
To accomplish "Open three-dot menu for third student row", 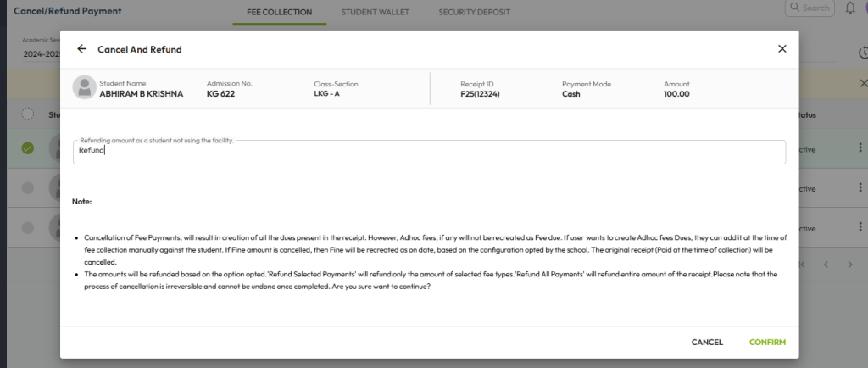I will [x=861, y=228].
